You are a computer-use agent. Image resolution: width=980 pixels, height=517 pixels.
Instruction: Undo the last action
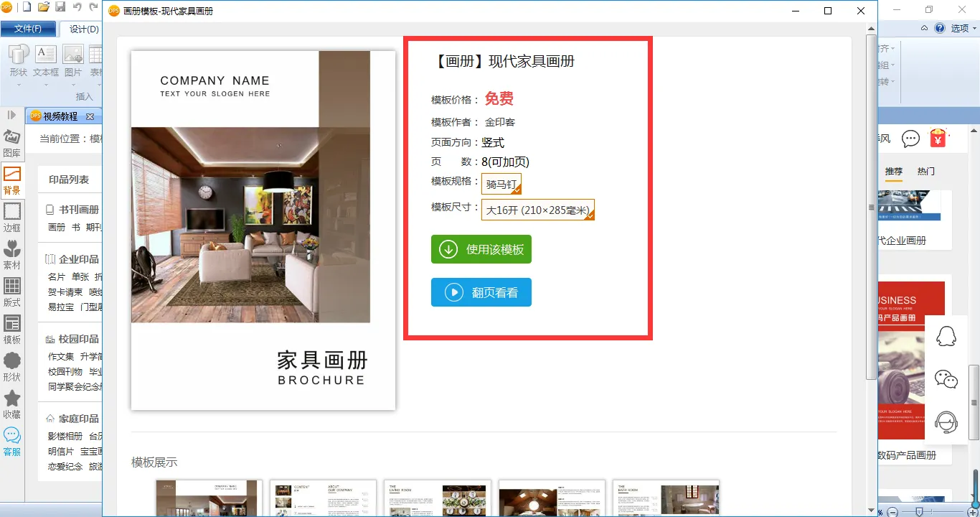(77, 7)
